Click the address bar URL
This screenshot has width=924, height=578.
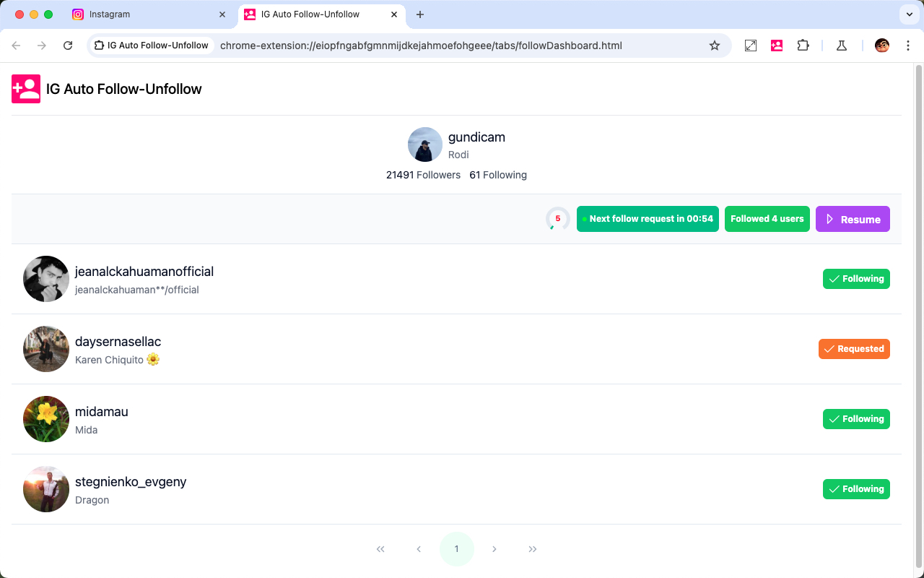tap(421, 46)
